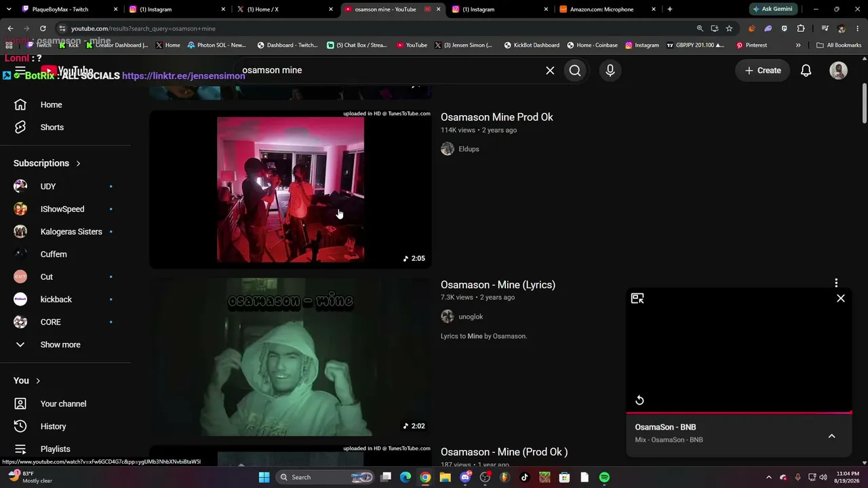868x488 pixels.
Task: Zoom control icon in address bar
Action: point(700,28)
